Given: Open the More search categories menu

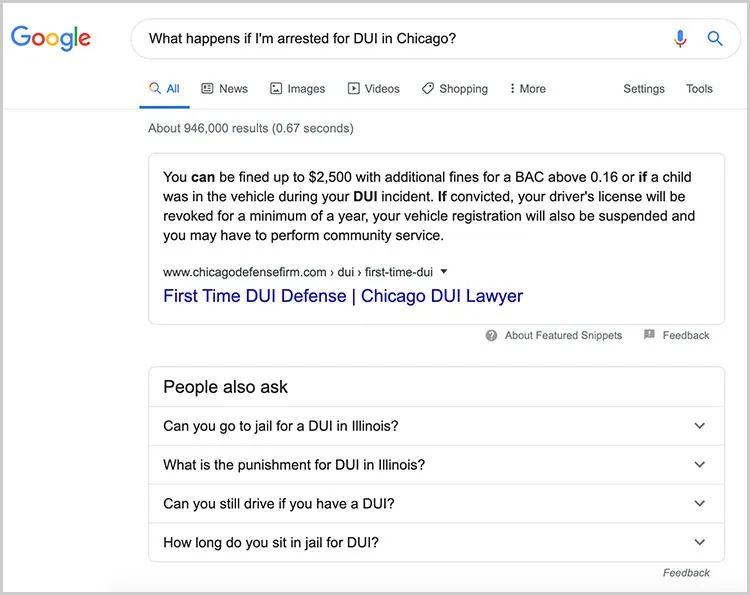Looking at the screenshot, I should point(528,88).
